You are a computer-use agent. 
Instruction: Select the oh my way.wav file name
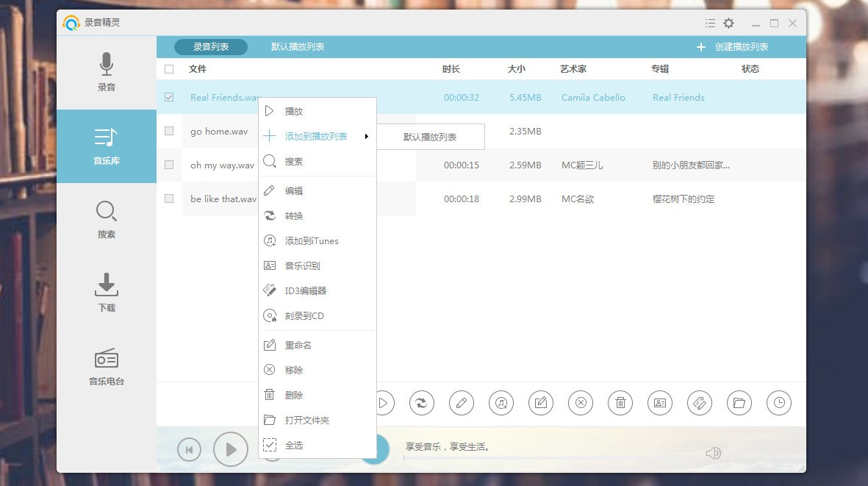[223, 165]
